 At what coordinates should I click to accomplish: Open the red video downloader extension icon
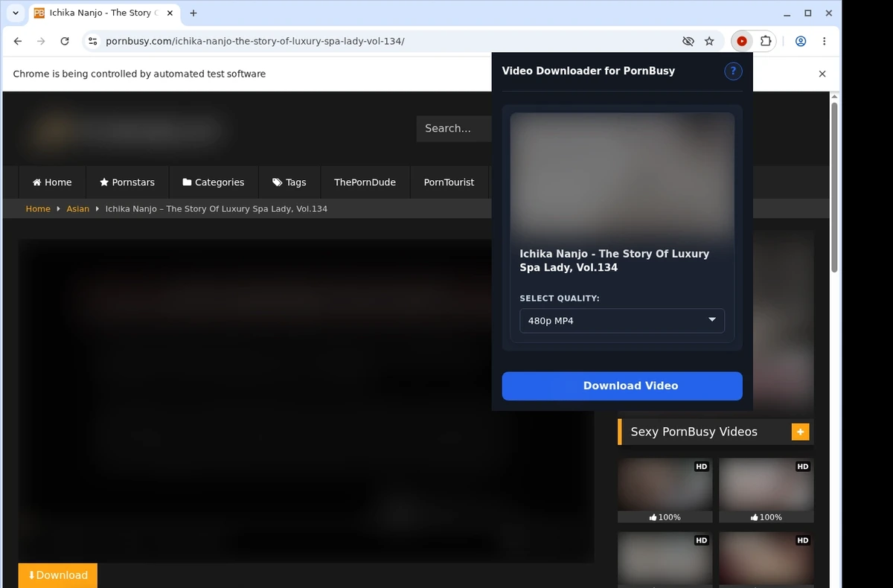(741, 42)
